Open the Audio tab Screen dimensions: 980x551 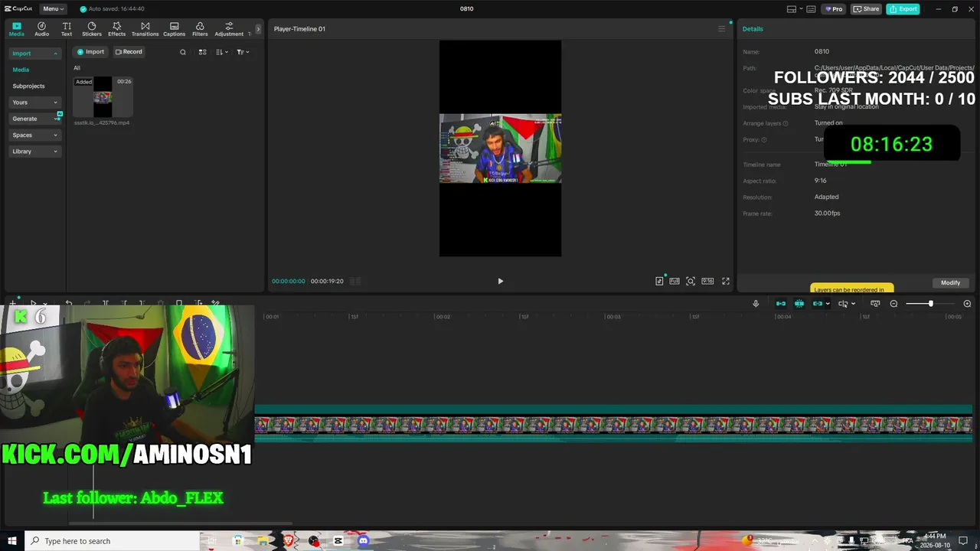tap(41, 29)
